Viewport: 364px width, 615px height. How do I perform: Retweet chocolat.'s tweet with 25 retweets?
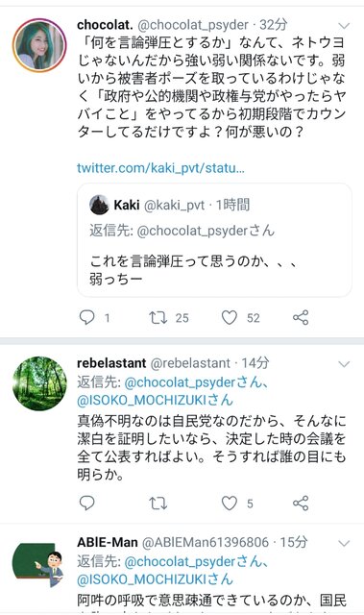pyautogui.click(x=158, y=317)
